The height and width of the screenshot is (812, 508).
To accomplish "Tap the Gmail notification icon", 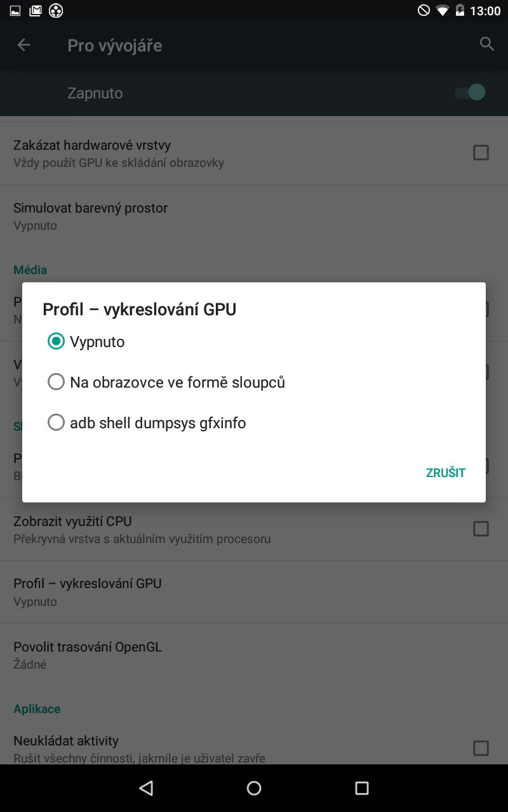I will click(36, 10).
